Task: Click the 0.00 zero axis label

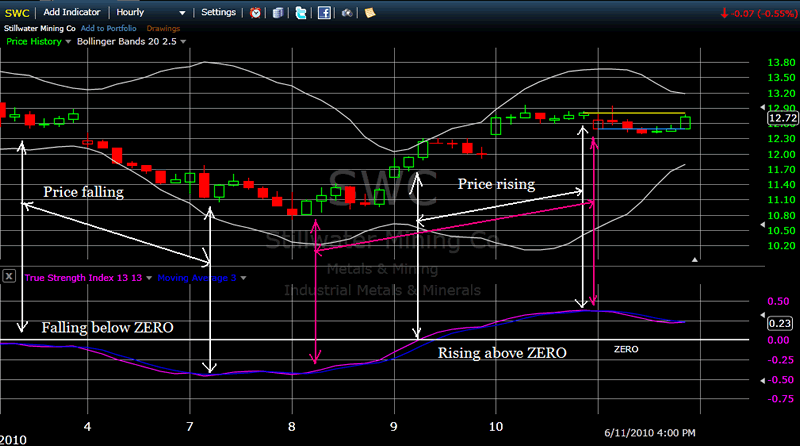Action: [779, 340]
